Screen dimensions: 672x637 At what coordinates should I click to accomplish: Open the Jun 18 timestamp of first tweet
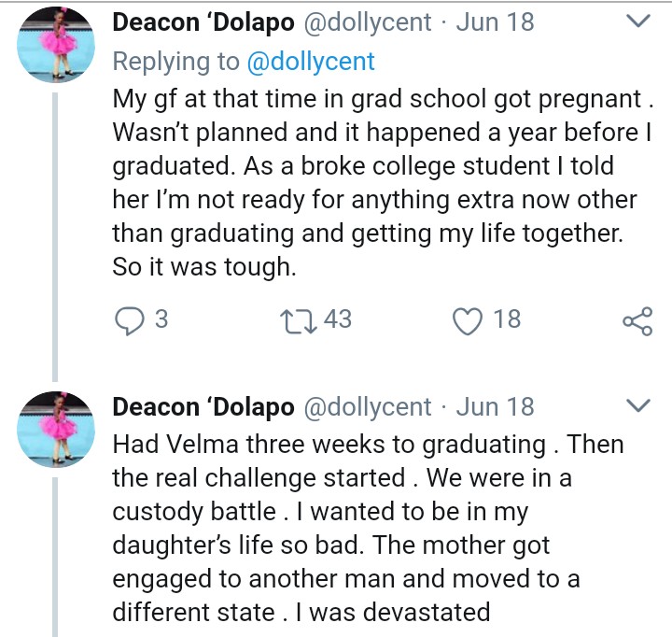pyautogui.click(x=495, y=22)
